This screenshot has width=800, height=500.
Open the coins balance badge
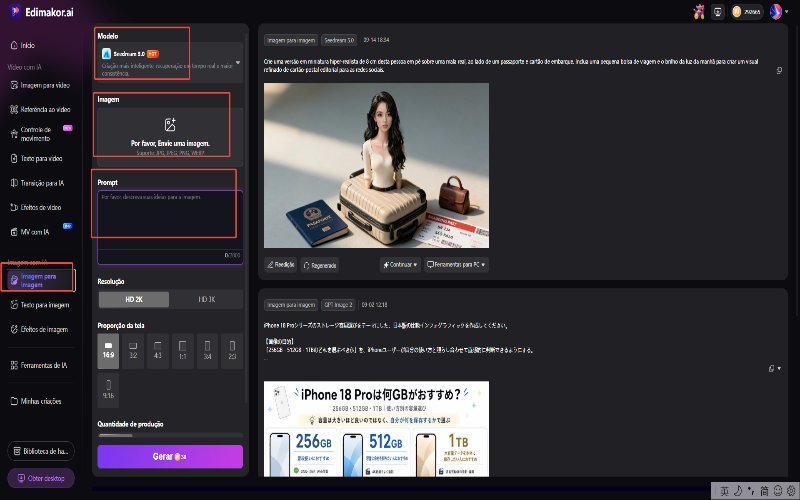[747, 12]
